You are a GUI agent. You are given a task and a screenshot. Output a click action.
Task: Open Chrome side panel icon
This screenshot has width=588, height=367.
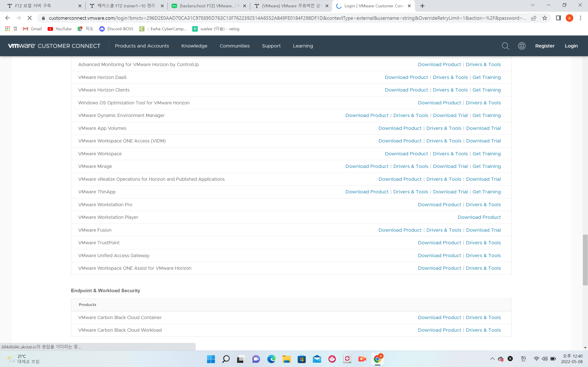tap(558, 18)
